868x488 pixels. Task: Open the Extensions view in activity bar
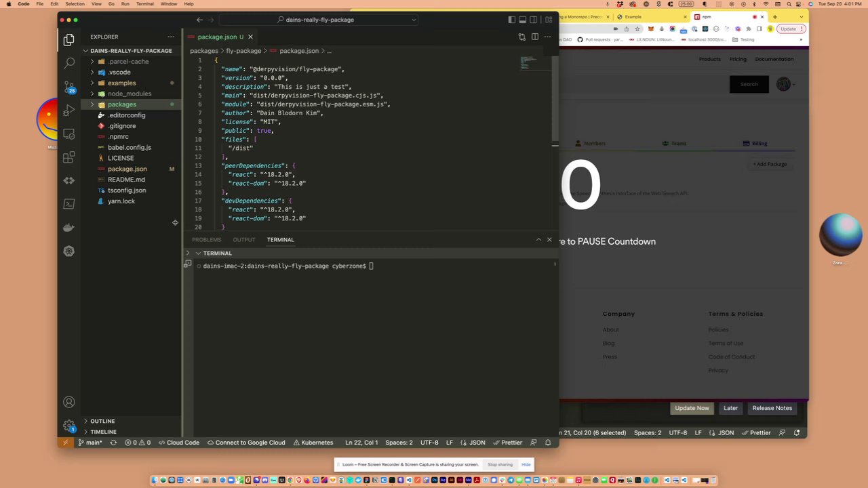click(x=68, y=157)
